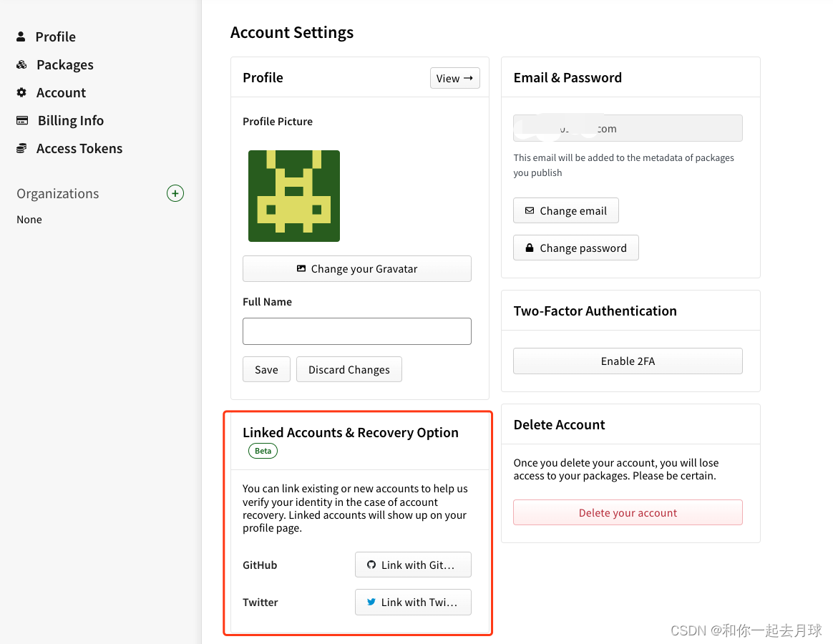
Task: Click the 'GitHub' row label
Action: pos(260,565)
